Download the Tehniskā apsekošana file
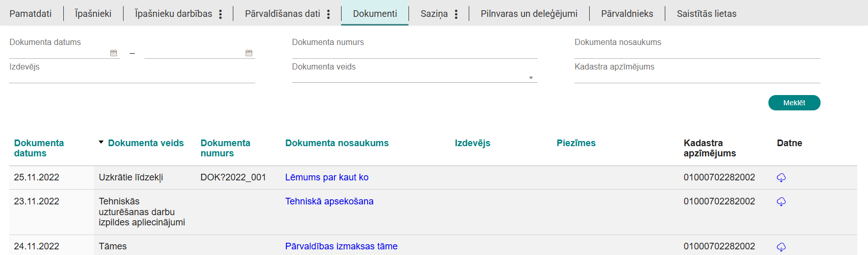The height and width of the screenshot is (255, 868). (x=781, y=202)
